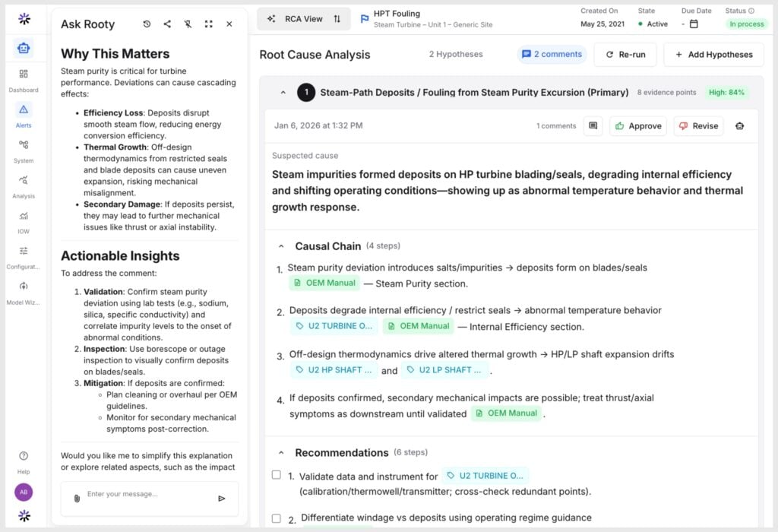Open the RCA View switcher
The width and height of the screenshot is (778, 532).
tap(304, 19)
